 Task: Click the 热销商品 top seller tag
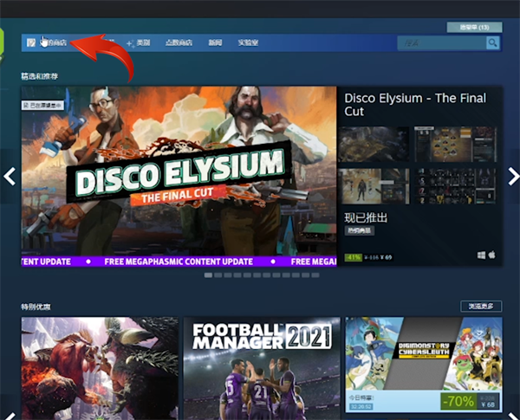pyautogui.click(x=360, y=230)
